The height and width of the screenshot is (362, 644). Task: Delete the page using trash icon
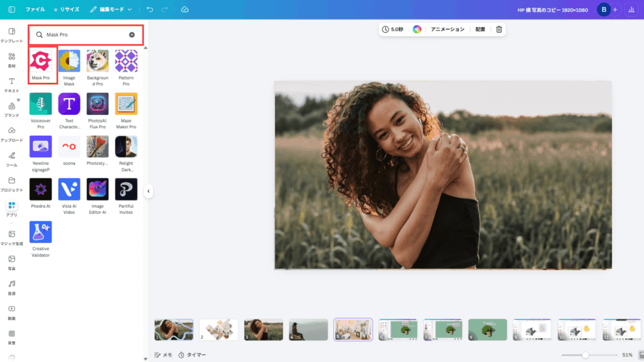[499, 30]
